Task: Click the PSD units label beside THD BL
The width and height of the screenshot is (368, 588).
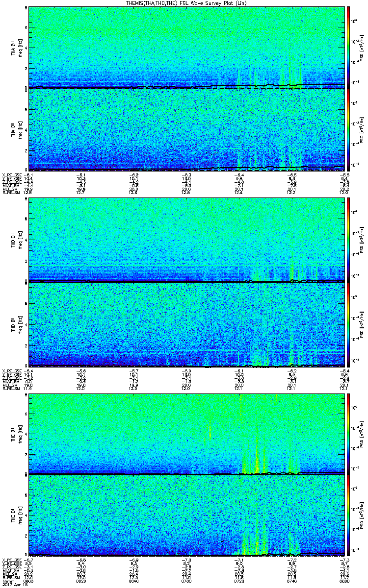Action: coord(362,241)
